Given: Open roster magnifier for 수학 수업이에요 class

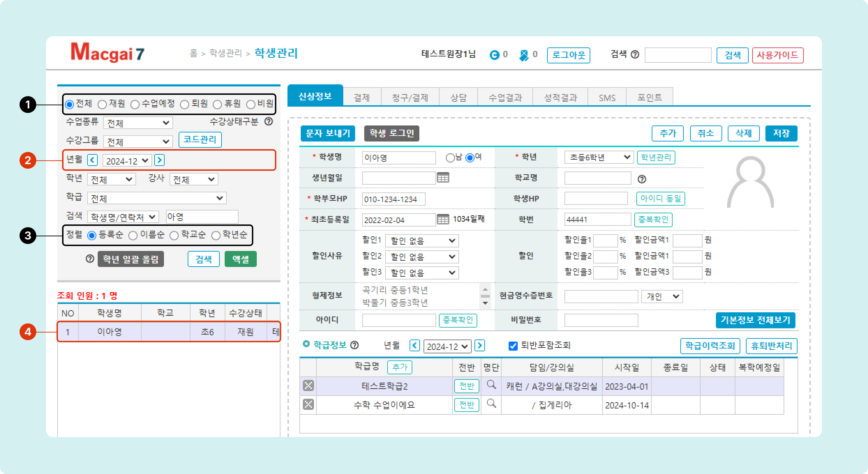Looking at the screenshot, I should [491, 403].
